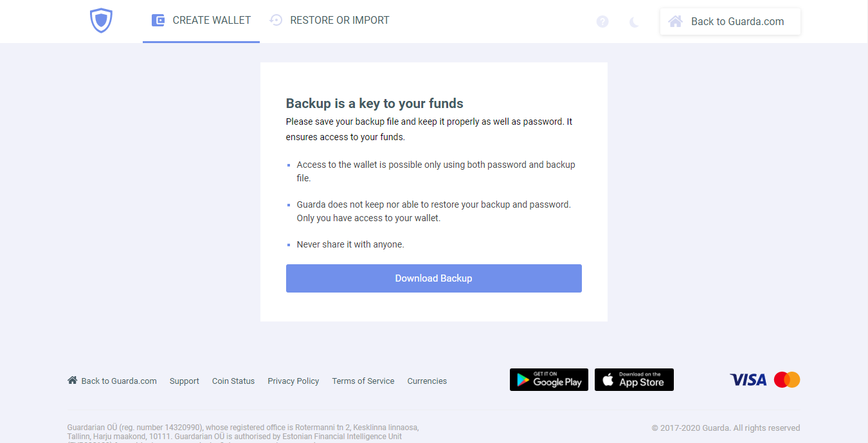868x443 pixels.
Task: Open the Google Play store badge
Action: (549, 380)
